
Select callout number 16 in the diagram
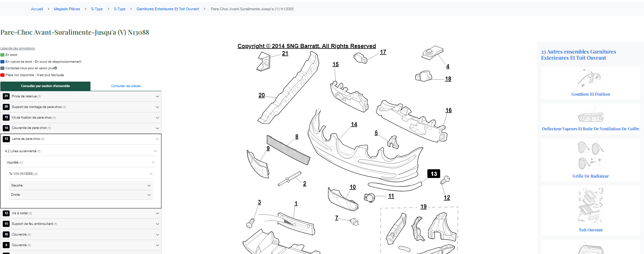click(x=448, y=110)
